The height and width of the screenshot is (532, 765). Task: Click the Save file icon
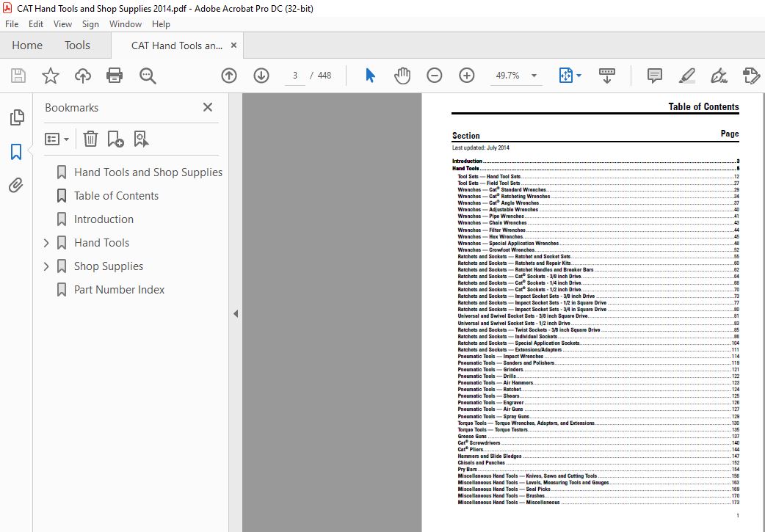pyautogui.click(x=18, y=76)
